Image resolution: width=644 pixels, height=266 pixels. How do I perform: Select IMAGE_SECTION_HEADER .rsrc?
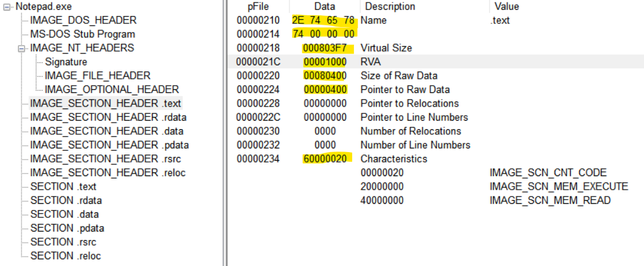click(x=105, y=159)
